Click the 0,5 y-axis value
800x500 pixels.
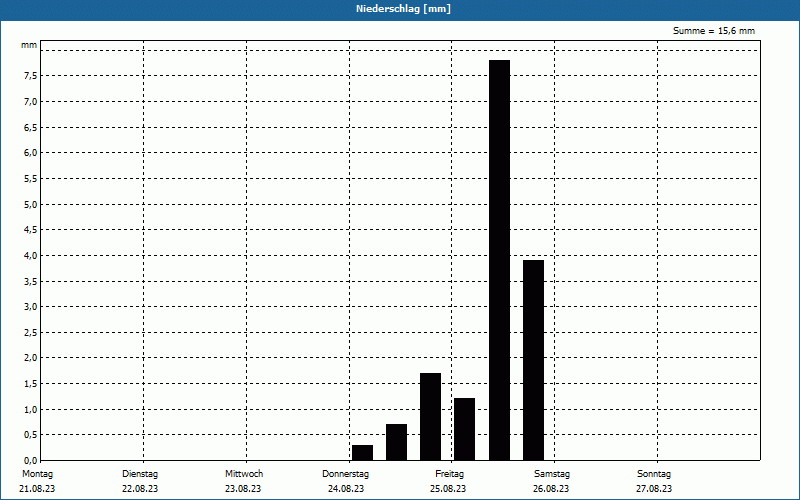pyautogui.click(x=31, y=435)
